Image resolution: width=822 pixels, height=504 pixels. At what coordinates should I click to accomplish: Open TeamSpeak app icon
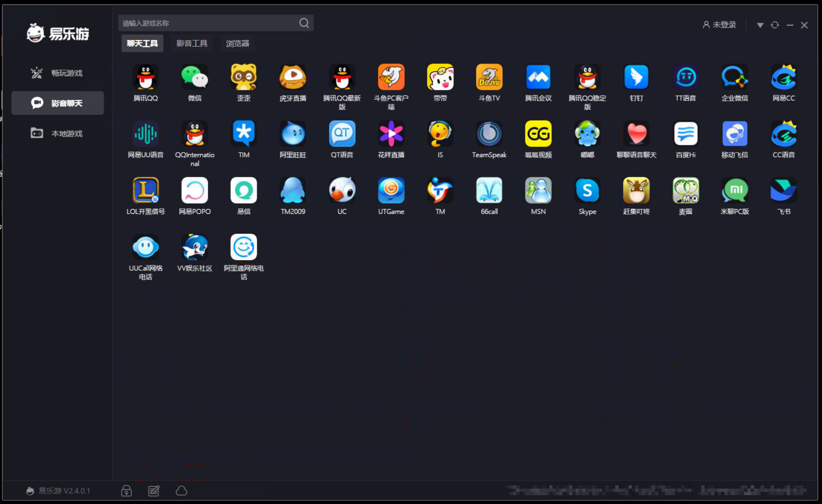pyautogui.click(x=489, y=134)
